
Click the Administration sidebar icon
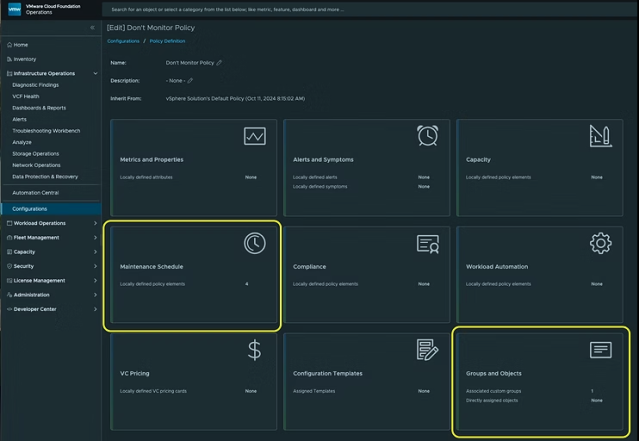pos(9,295)
